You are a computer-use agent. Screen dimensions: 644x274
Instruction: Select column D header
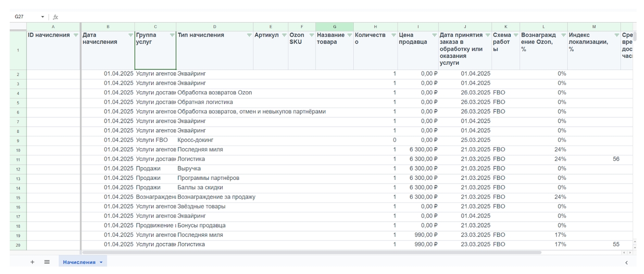[214, 27]
